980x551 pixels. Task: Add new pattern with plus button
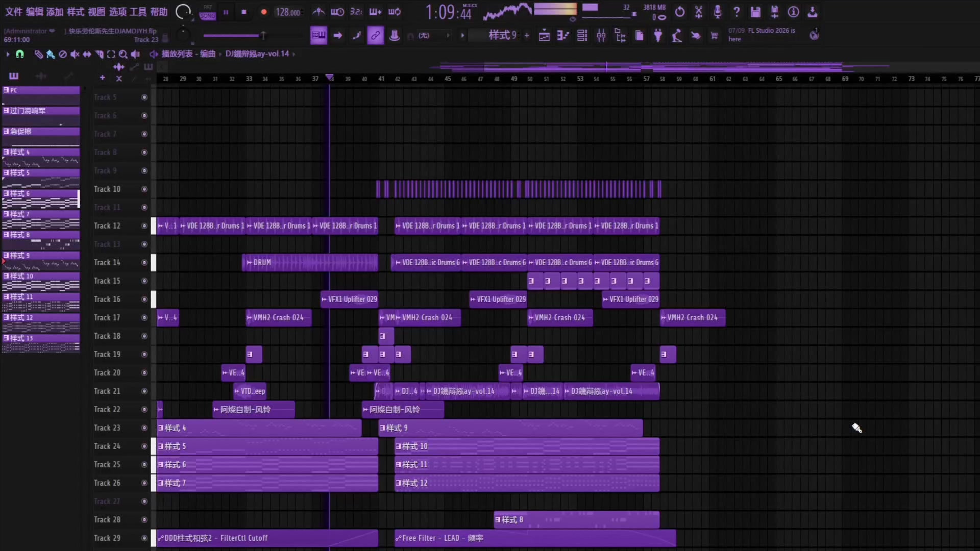pos(527,35)
